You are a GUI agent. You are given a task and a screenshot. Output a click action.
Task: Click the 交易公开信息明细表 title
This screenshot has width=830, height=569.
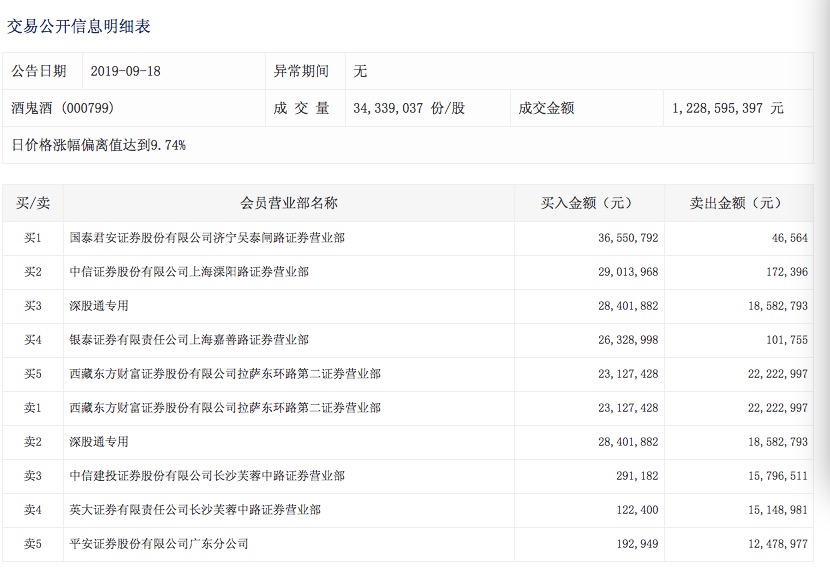click(79, 26)
